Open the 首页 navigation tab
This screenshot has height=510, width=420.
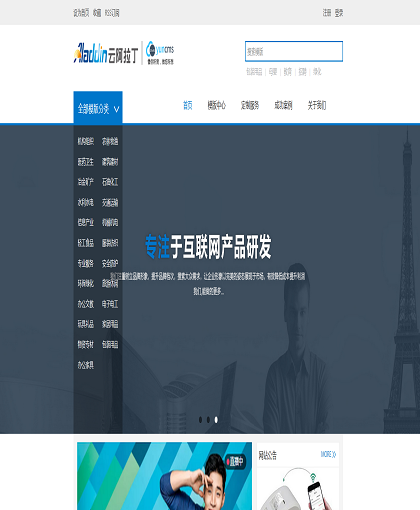[188, 106]
